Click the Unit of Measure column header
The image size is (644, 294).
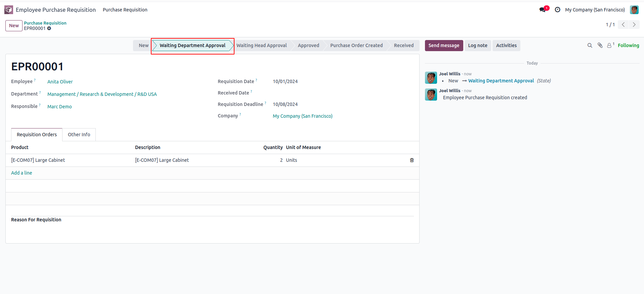303,147
